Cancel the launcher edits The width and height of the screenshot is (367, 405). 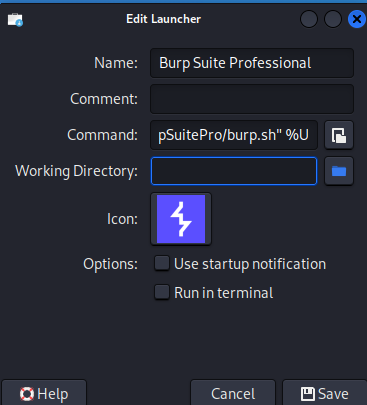coord(233,394)
